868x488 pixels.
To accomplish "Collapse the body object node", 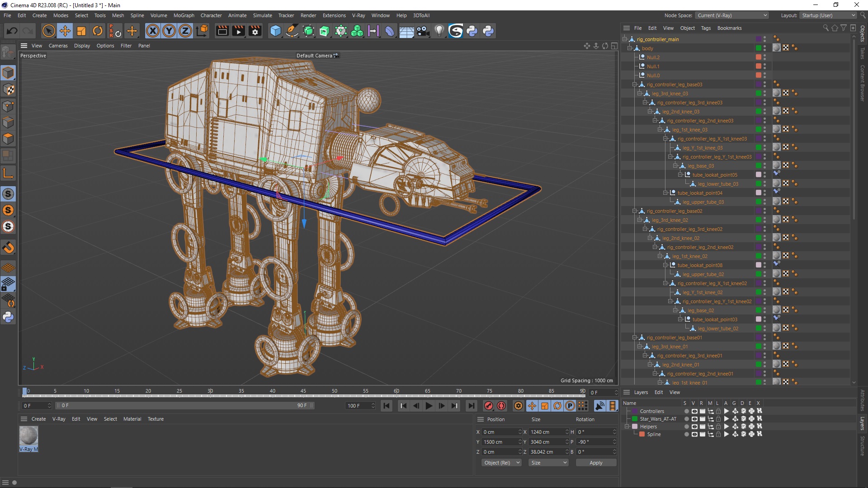I will pyautogui.click(x=629, y=48).
